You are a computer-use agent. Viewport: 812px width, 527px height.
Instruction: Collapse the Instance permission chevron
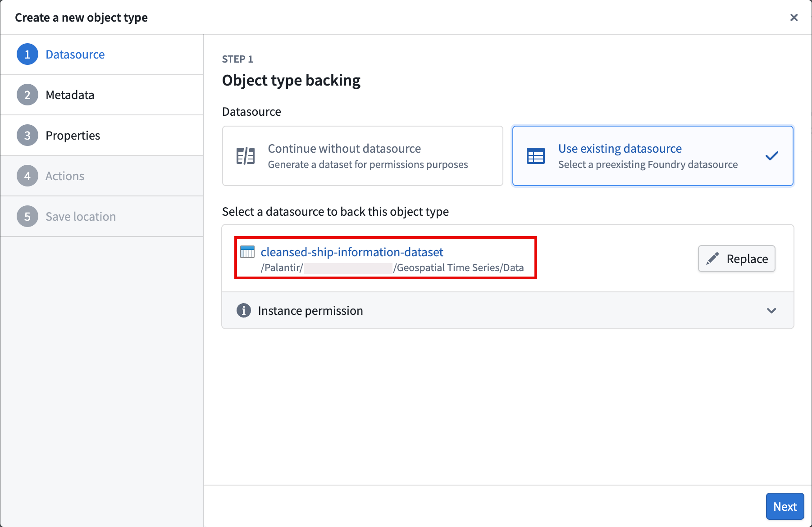[x=771, y=310]
